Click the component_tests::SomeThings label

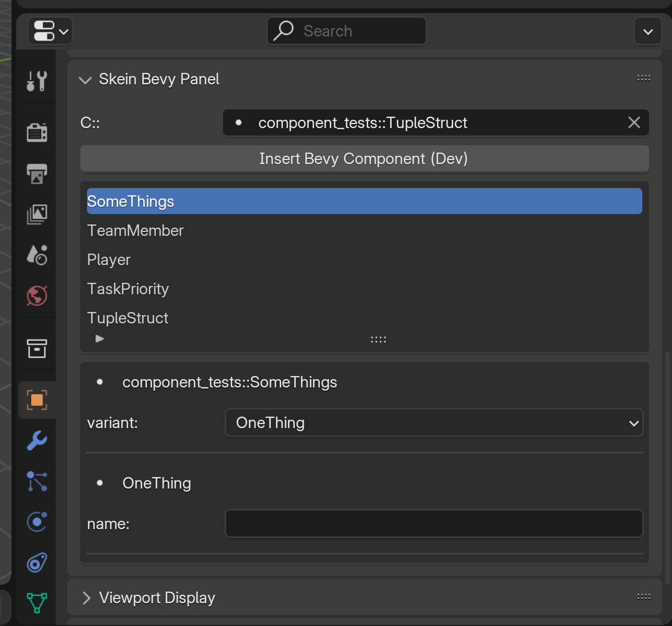point(230,383)
